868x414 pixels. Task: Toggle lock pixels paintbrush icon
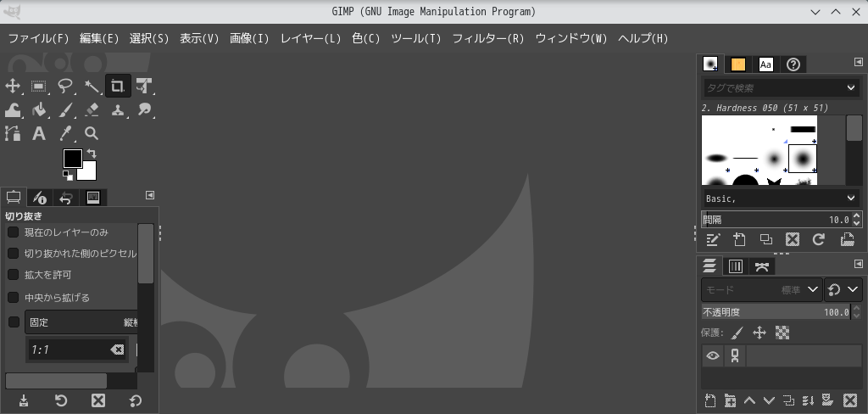point(737,333)
